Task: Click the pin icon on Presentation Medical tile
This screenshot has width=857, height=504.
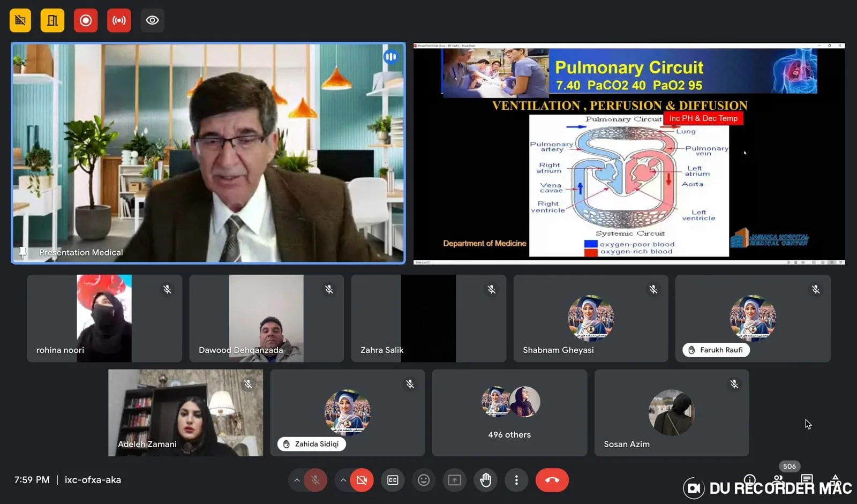Action: pyautogui.click(x=22, y=252)
